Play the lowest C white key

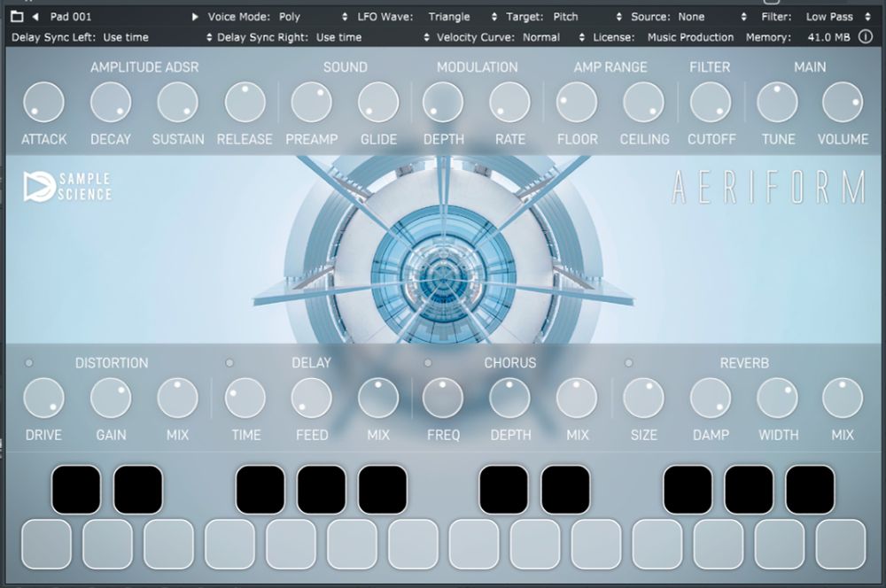click(x=46, y=545)
